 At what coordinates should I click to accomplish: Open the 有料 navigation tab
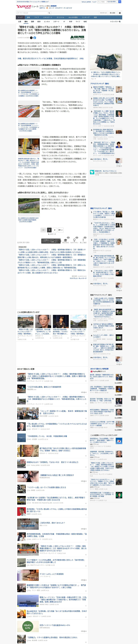95,17
